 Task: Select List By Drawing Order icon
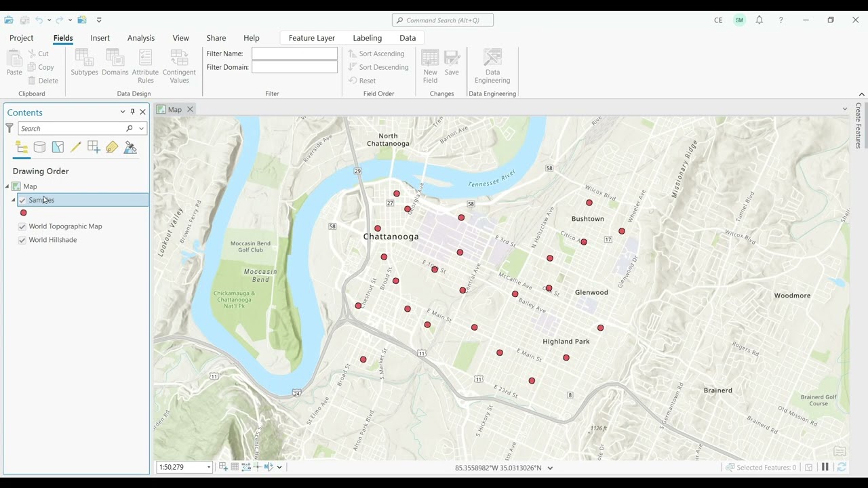click(22, 147)
